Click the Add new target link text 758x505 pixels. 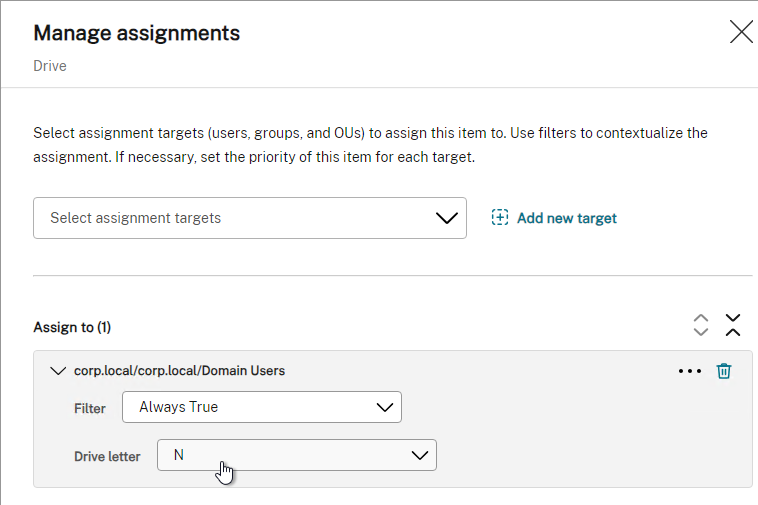pyautogui.click(x=567, y=218)
